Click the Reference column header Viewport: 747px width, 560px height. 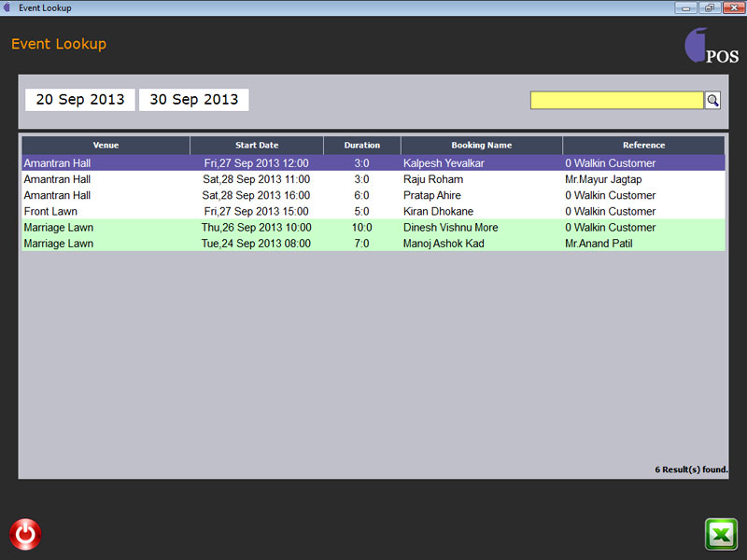click(x=643, y=146)
